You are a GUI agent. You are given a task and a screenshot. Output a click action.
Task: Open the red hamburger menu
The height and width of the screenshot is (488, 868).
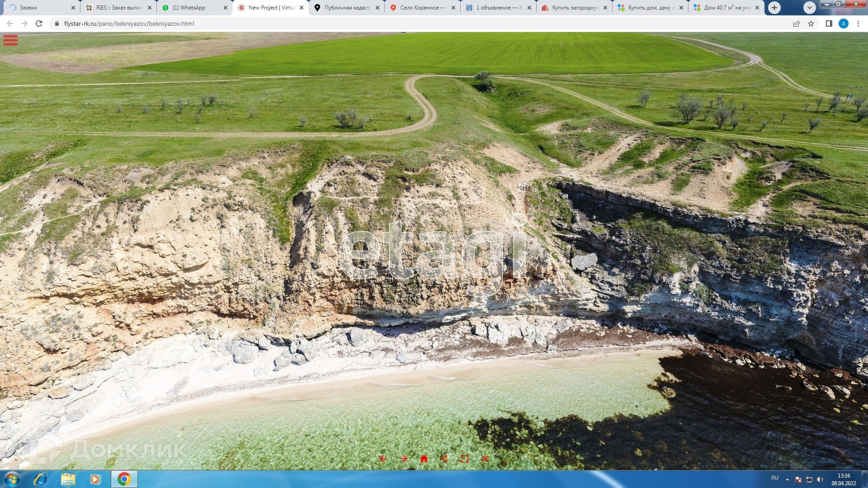(x=10, y=40)
